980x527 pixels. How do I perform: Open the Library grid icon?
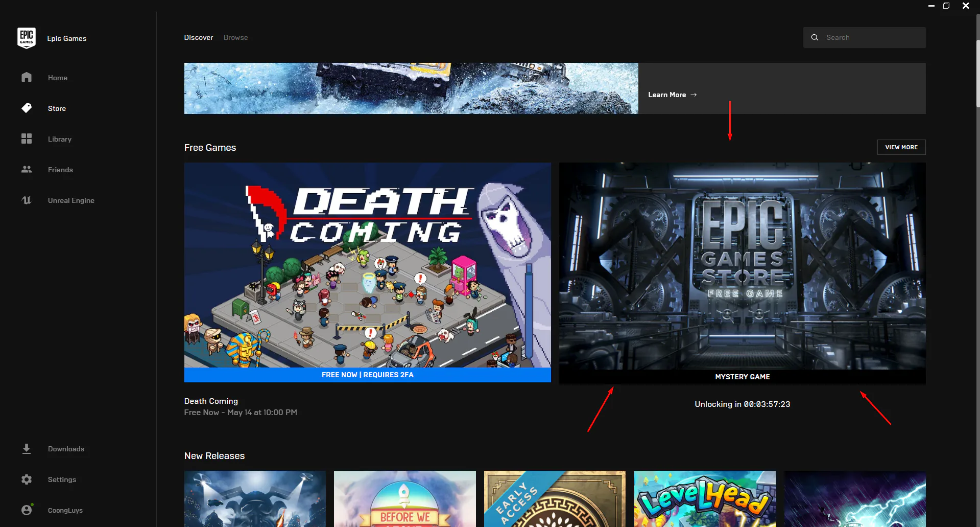(x=27, y=139)
